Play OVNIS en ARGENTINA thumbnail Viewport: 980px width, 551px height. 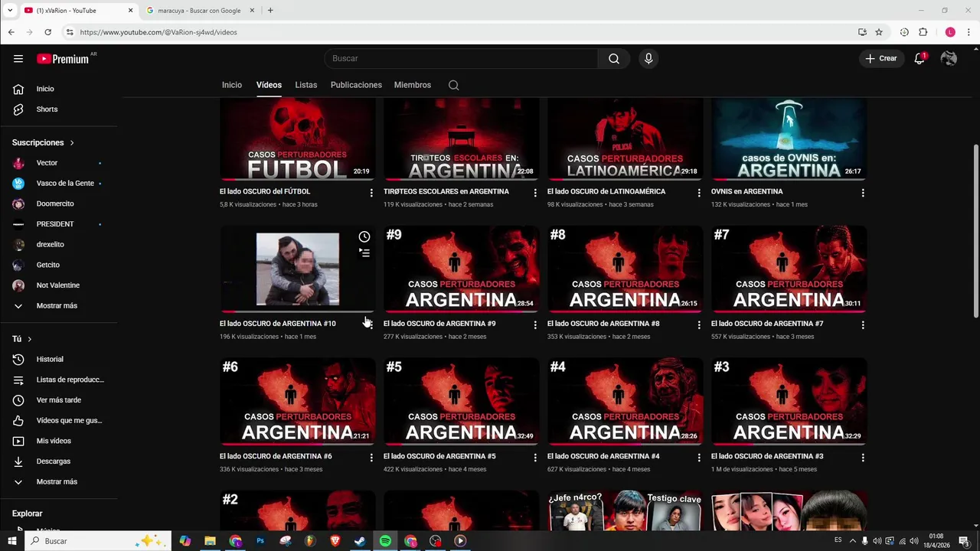[789, 139]
